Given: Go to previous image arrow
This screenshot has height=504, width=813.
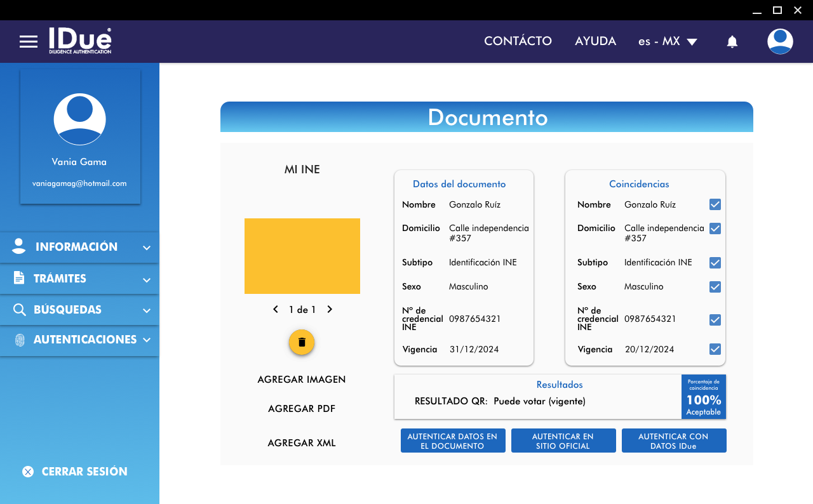Looking at the screenshot, I should click(x=276, y=310).
